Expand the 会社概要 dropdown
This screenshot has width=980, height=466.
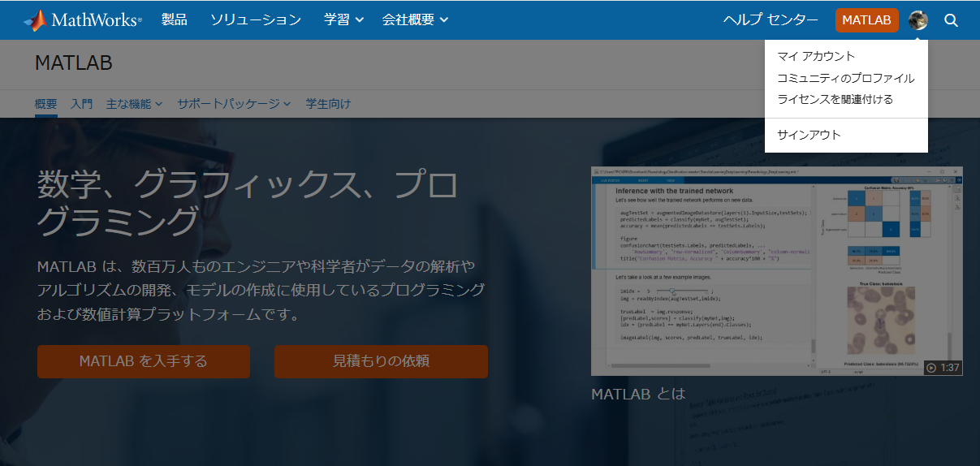(x=415, y=20)
